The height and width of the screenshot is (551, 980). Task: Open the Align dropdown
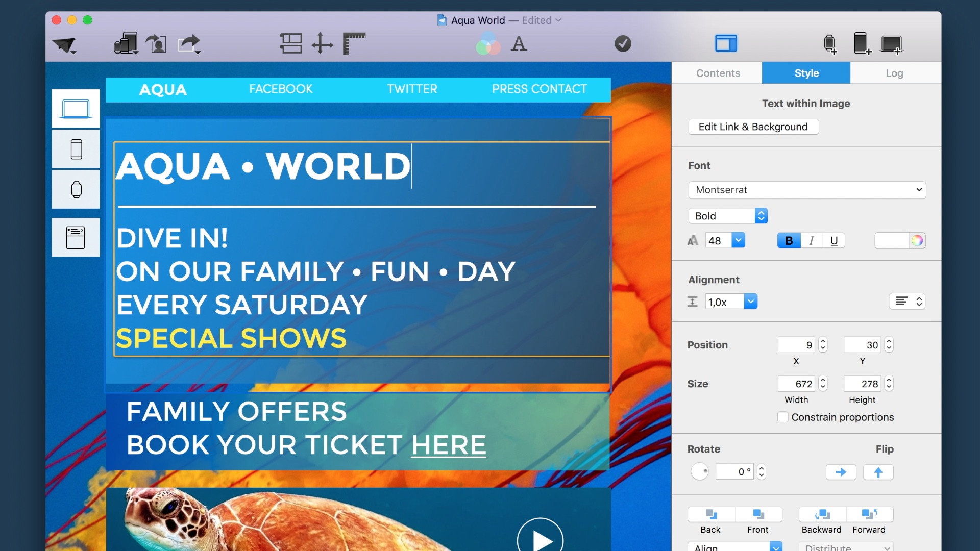735,547
